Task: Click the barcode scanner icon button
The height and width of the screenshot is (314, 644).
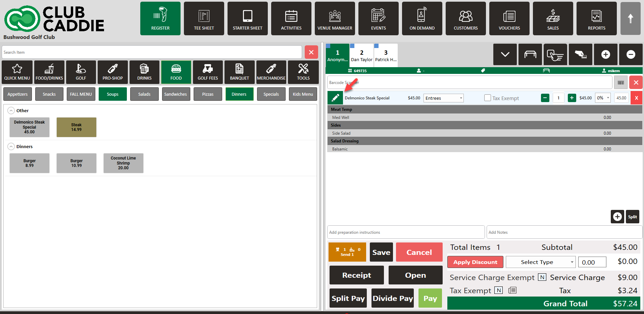Action: click(x=621, y=83)
